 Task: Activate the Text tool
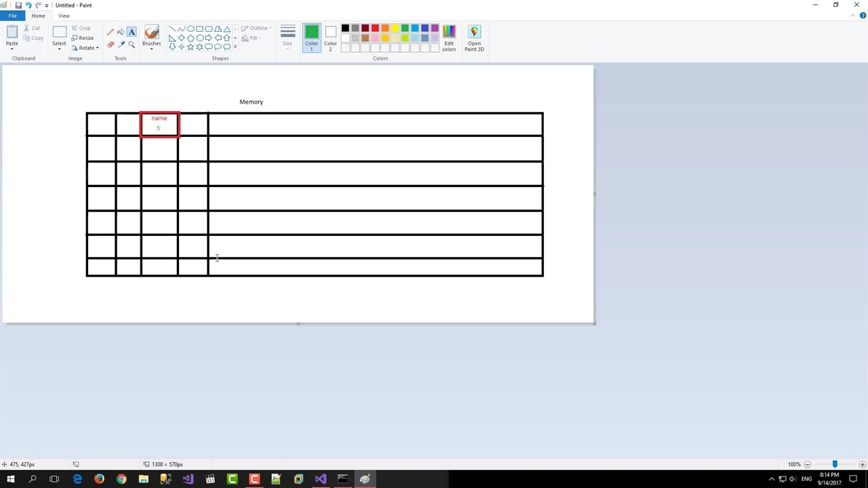[x=132, y=32]
